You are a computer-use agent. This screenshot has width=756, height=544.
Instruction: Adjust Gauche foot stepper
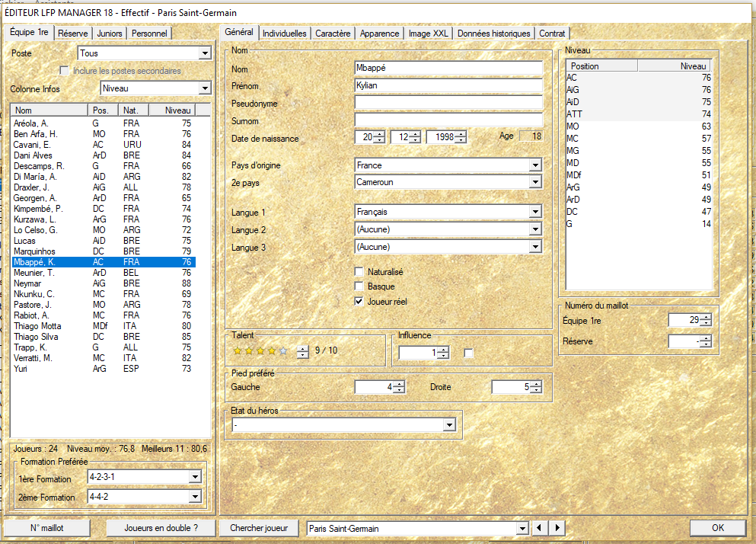click(x=399, y=386)
